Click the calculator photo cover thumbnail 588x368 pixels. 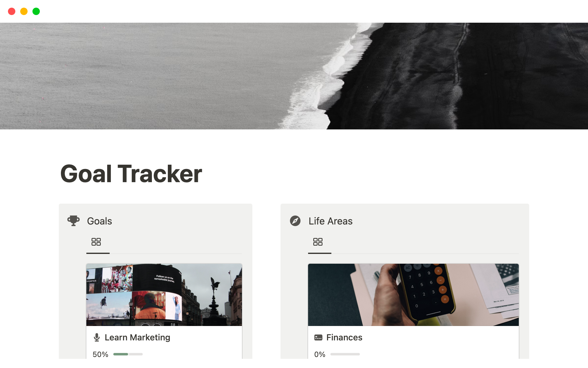[413, 295]
